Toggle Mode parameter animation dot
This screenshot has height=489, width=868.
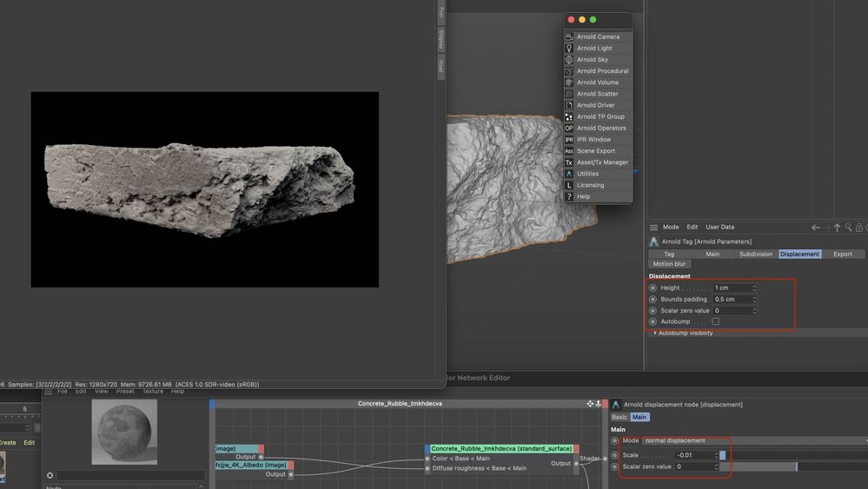coord(614,441)
